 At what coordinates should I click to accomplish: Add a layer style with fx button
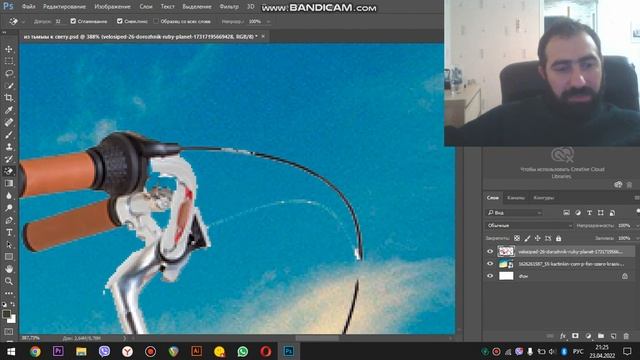pyautogui.click(x=563, y=336)
